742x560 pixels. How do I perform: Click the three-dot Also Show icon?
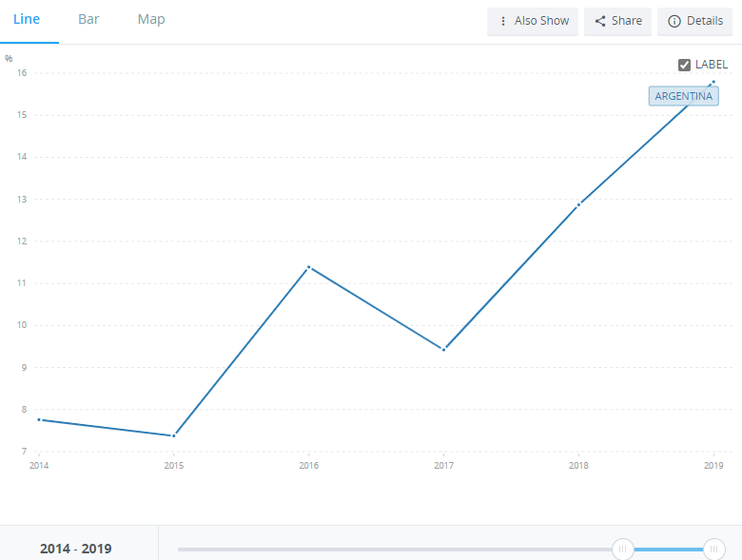(503, 21)
